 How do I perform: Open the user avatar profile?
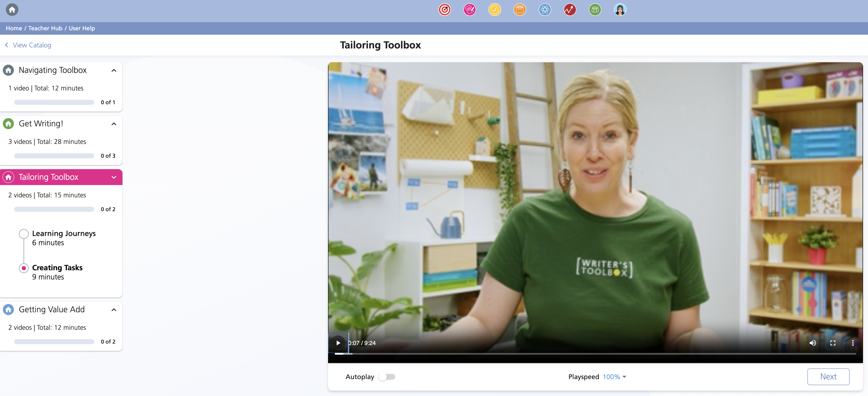point(620,10)
